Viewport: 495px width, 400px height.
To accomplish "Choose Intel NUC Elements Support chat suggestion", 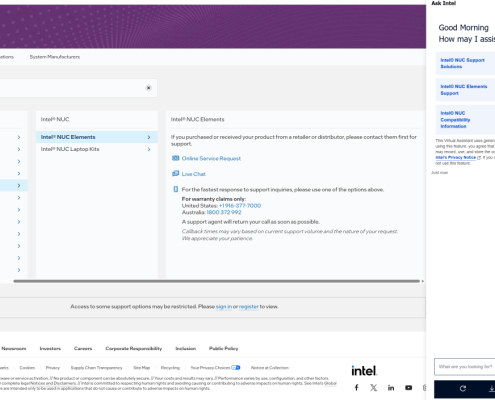I will (x=465, y=90).
